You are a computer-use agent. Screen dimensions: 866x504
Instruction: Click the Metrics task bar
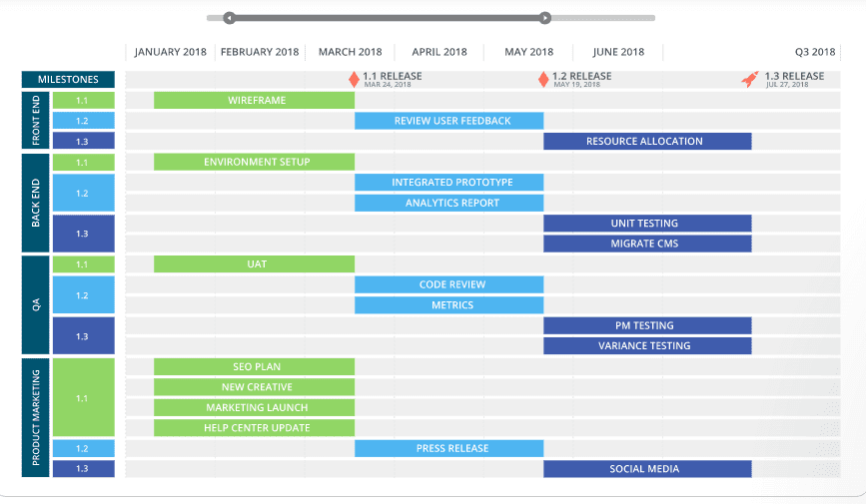(449, 305)
